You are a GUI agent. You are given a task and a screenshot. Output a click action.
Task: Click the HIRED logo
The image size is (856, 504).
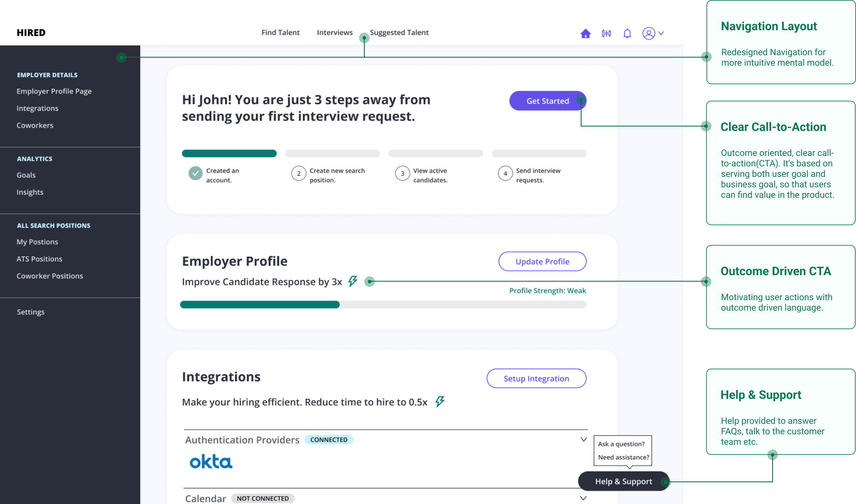[x=31, y=32]
